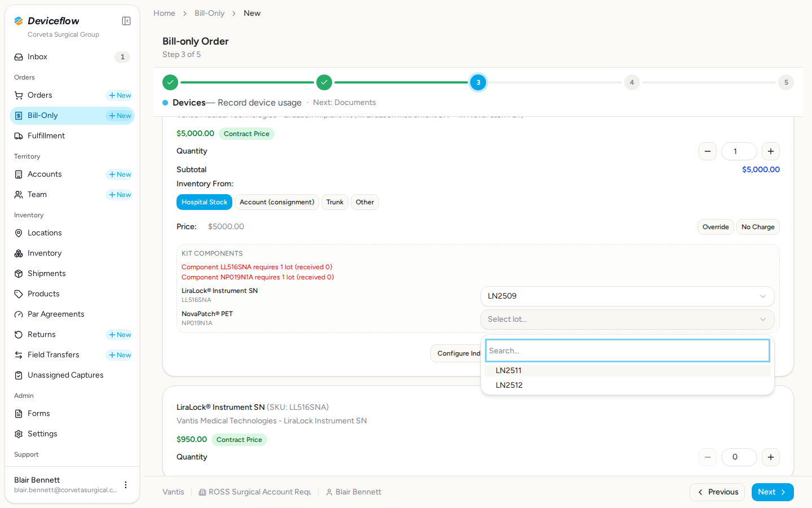Increase LiraLock Instrument quantity plus
The height and width of the screenshot is (508, 812).
771,457
